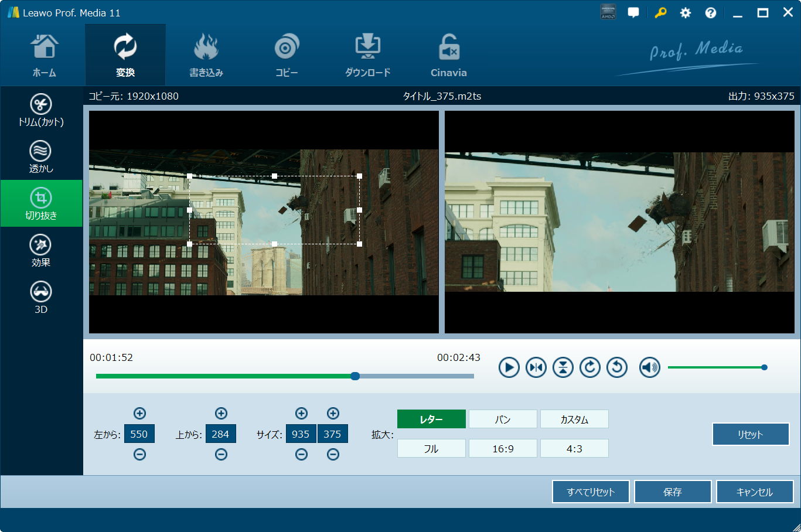Click the 保存 save button
The image size is (801, 532).
[x=673, y=492]
